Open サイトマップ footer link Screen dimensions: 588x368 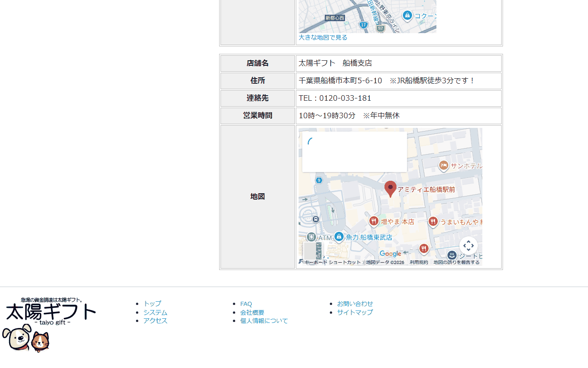click(x=355, y=312)
